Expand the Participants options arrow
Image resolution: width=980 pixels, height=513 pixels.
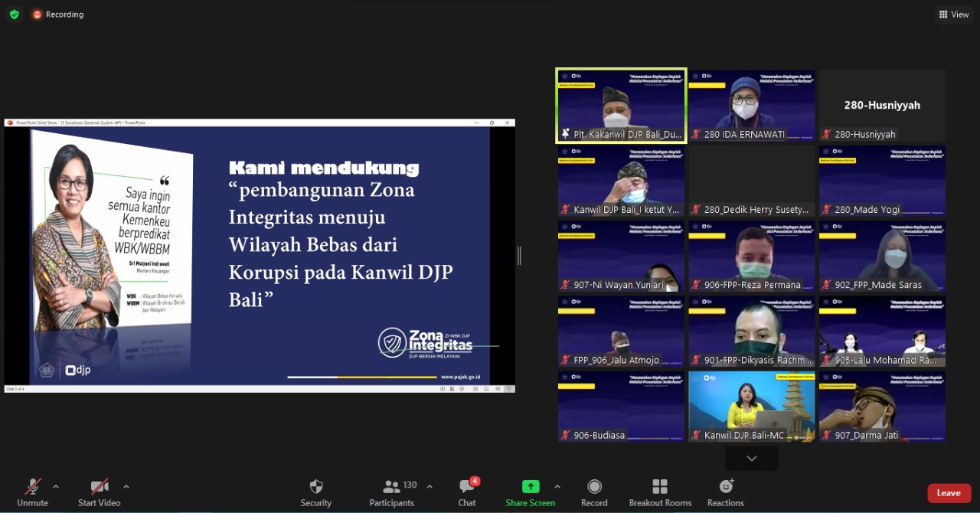(430, 486)
